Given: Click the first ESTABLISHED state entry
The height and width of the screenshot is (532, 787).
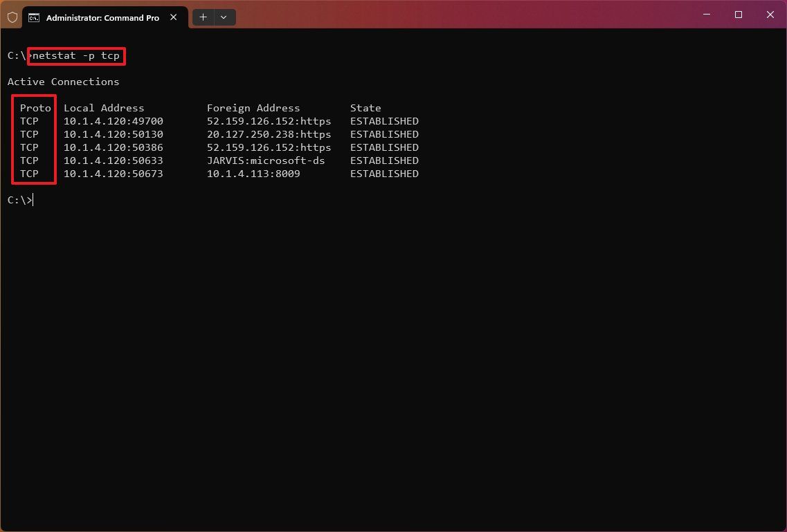Looking at the screenshot, I should (384, 120).
